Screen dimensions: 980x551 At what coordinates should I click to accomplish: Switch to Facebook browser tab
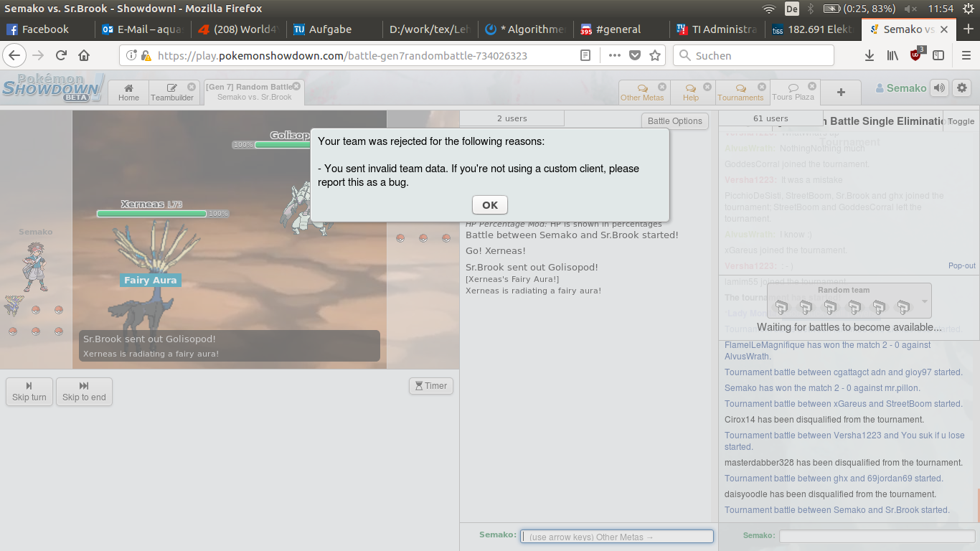click(x=47, y=29)
